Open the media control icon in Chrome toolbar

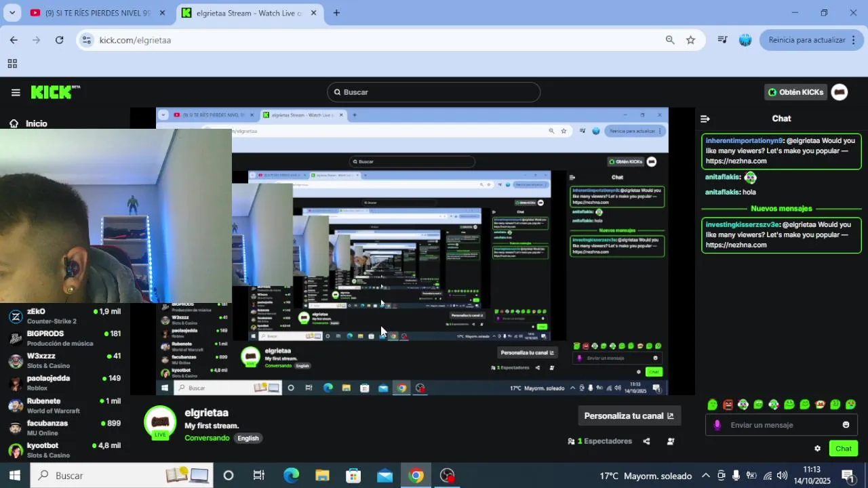[723, 40]
